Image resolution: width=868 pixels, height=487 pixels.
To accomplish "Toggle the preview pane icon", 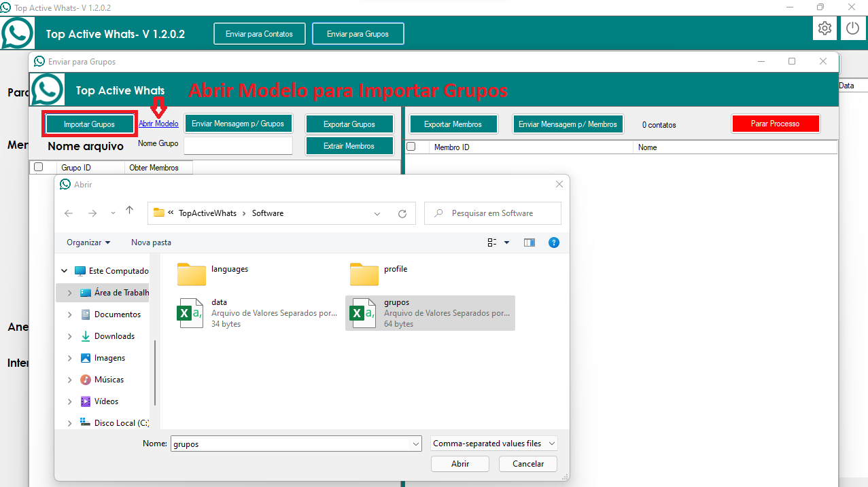I will [x=530, y=242].
